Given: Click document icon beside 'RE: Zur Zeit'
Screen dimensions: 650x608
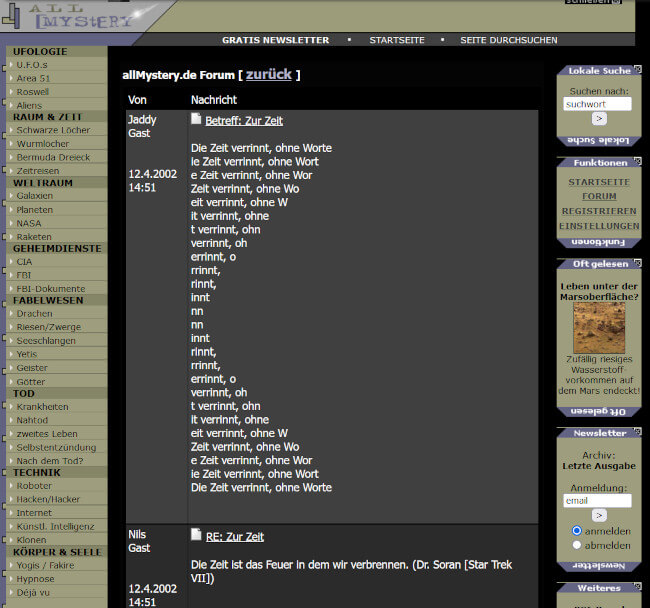Looking at the screenshot, I should pyautogui.click(x=197, y=535).
